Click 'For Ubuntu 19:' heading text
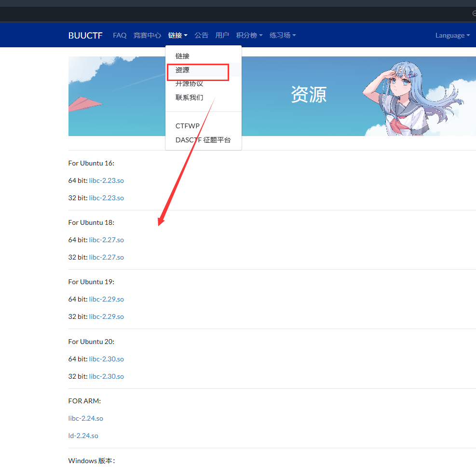Viewport: 476px width, 467px height. tap(91, 282)
